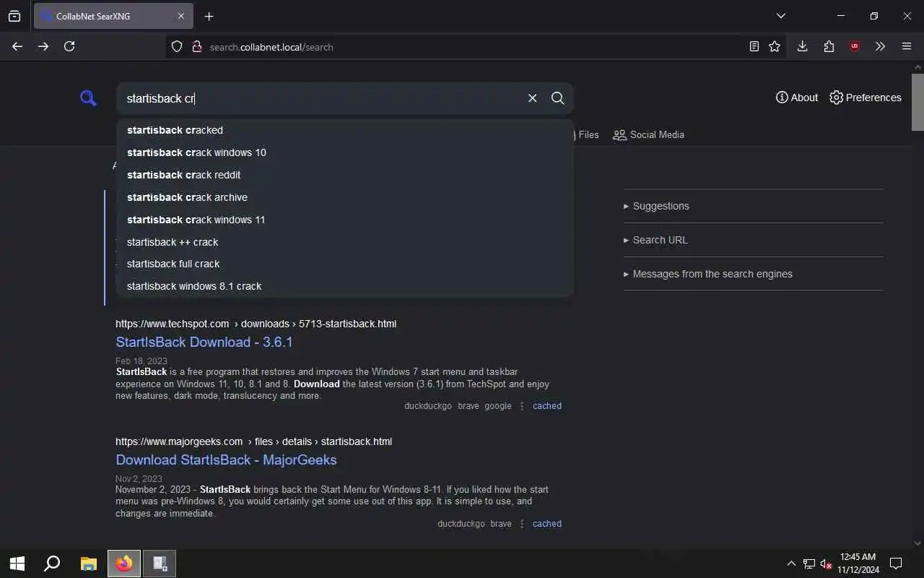Open cached copy of TechSpot result
924x578 pixels.
547,406
